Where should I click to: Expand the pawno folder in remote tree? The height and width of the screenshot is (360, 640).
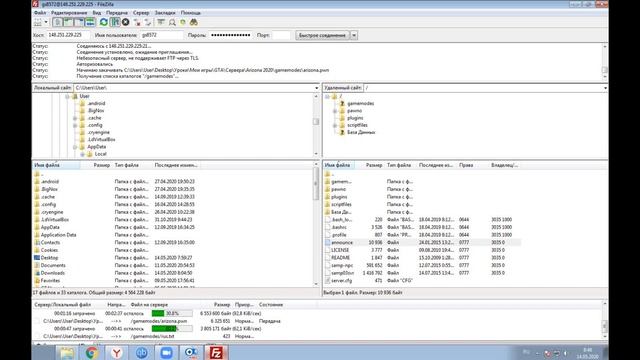tap(335, 111)
